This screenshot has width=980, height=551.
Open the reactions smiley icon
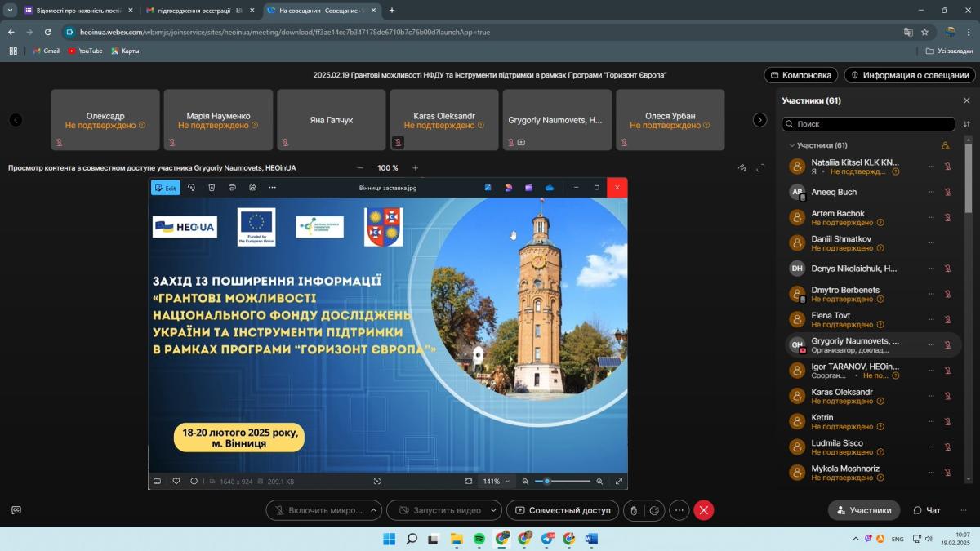coord(654,510)
